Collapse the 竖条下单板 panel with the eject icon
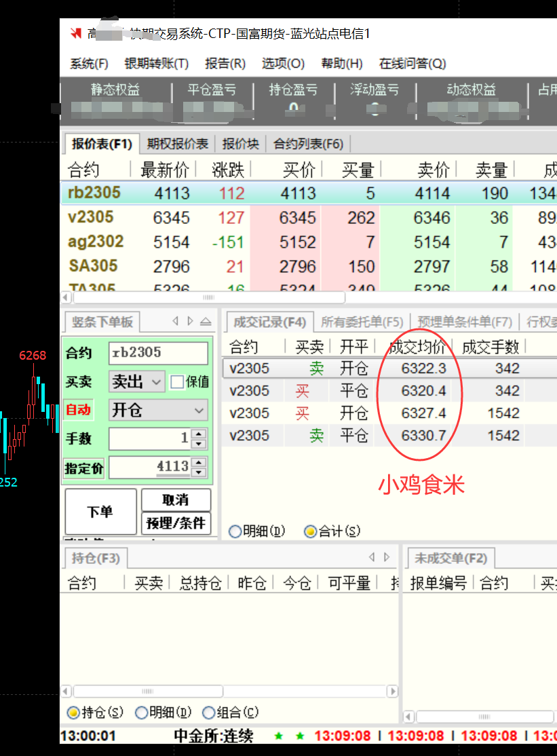This screenshot has height=756, width=557. [205, 322]
